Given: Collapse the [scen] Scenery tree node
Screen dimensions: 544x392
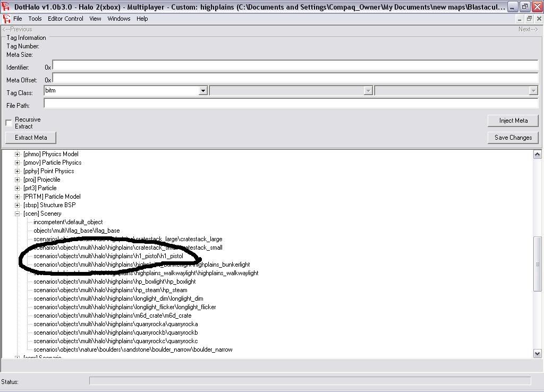Looking at the screenshot, I should coord(18,214).
